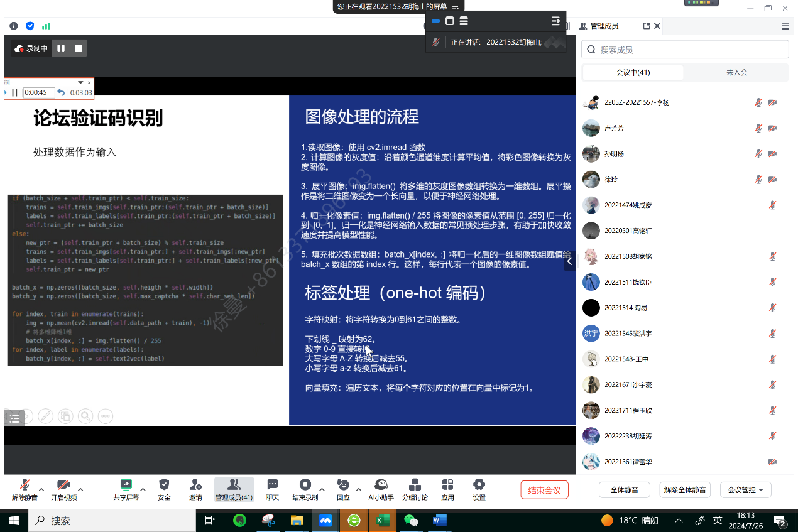Toggle microphone for 20221514 陶易
Screen dimensions: 798x532
772,308
